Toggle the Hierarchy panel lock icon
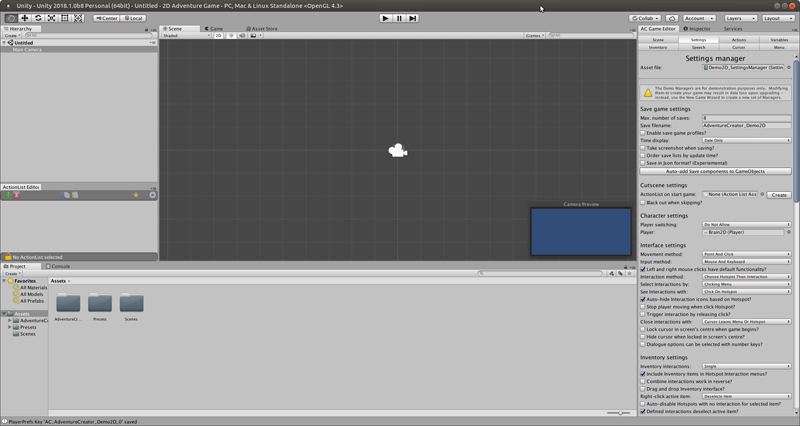This screenshot has height=426, width=800. tap(146, 29)
